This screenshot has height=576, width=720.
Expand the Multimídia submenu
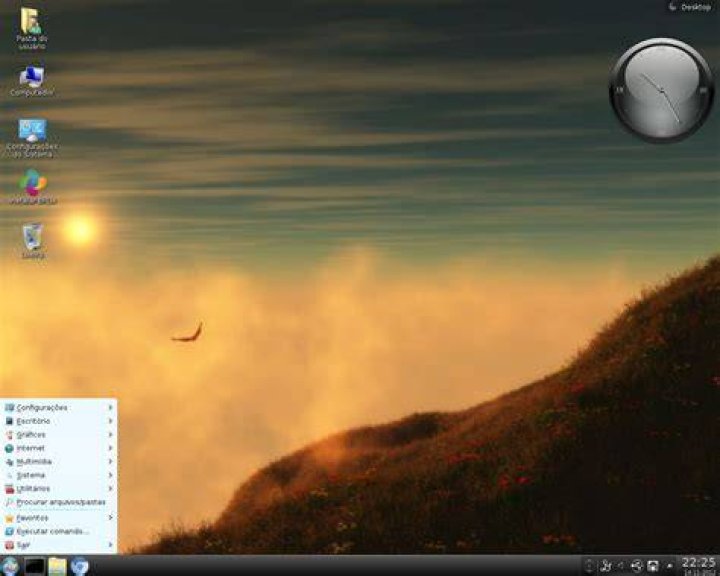59,462
